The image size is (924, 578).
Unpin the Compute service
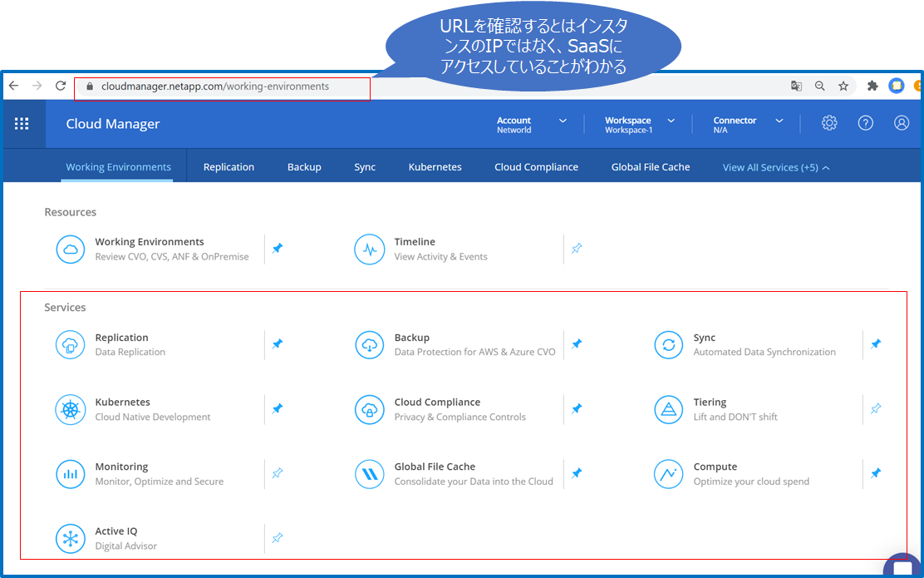click(877, 473)
